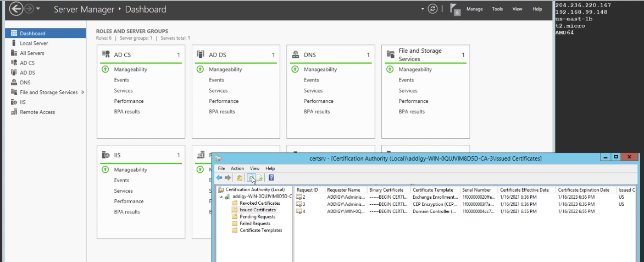
Task: Sort by Request ID column header
Action: pyautogui.click(x=310, y=190)
